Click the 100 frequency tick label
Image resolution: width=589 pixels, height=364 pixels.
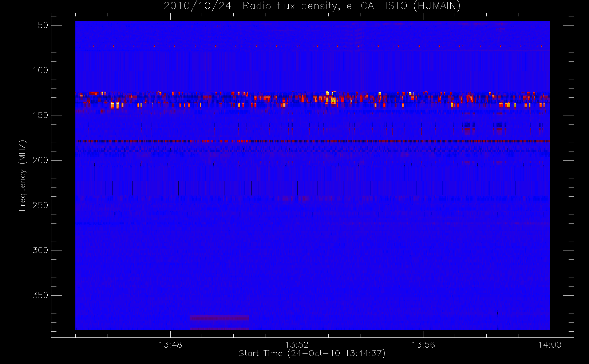click(40, 70)
